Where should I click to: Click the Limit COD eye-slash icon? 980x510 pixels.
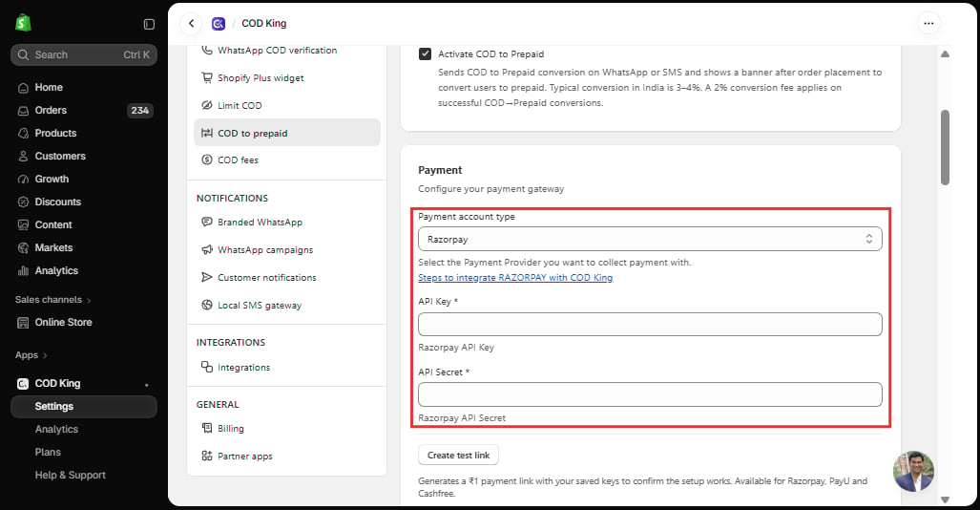tap(207, 105)
